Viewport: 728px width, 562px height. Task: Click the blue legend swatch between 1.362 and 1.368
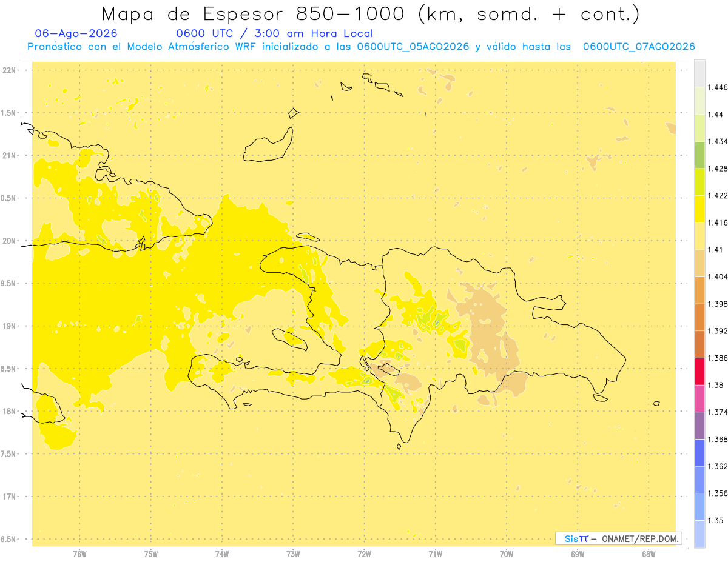pos(699,452)
